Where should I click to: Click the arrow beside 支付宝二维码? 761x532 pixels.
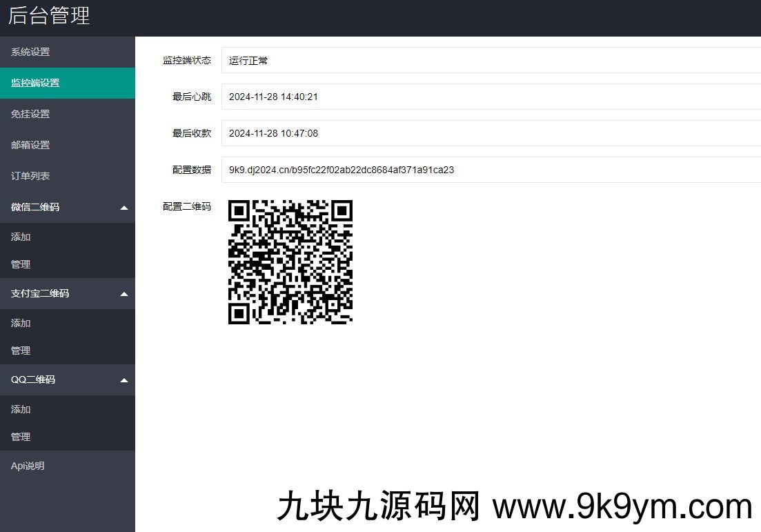pos(124,294)
